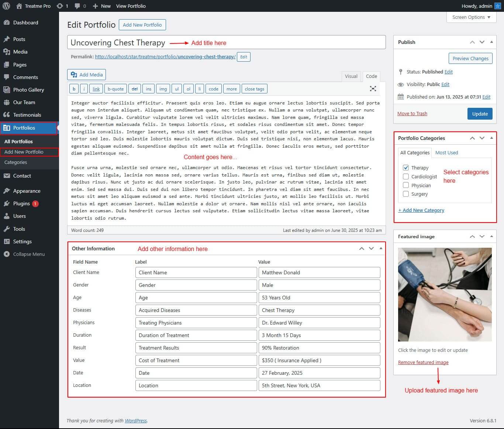Open the comments bubble icon in admin bar
This screenshot has height=429, width=504.
pos(77,6)
